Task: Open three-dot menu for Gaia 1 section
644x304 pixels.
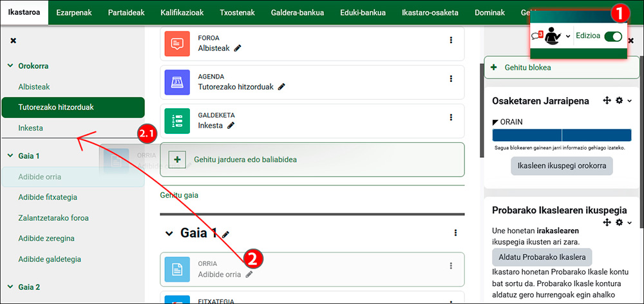Action: 455,233
